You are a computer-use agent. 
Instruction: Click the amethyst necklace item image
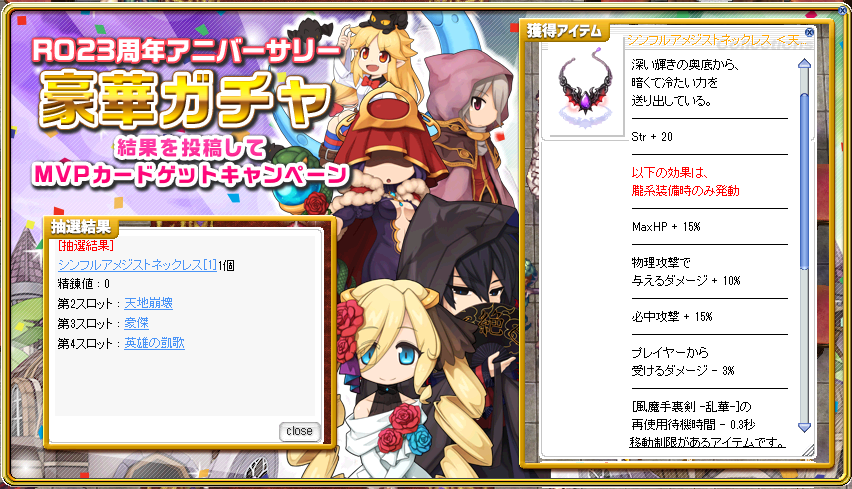(x=585, y=87)
